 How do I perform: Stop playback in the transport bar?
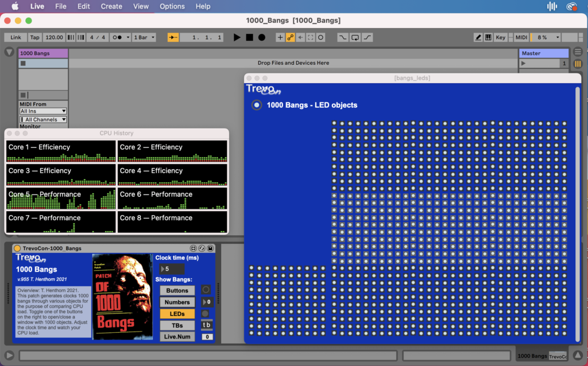pyautogui.click(x=249, y=37)
